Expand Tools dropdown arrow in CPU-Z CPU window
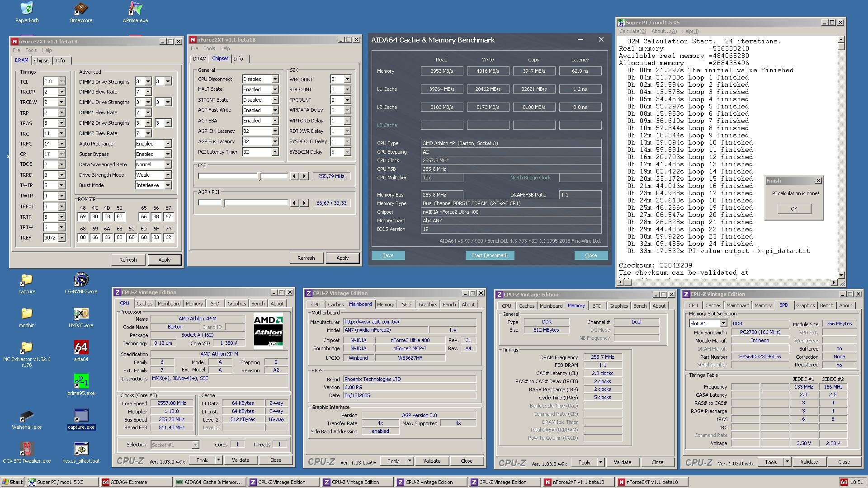Screen dimensions: 868x488 (x=218, y=460)
